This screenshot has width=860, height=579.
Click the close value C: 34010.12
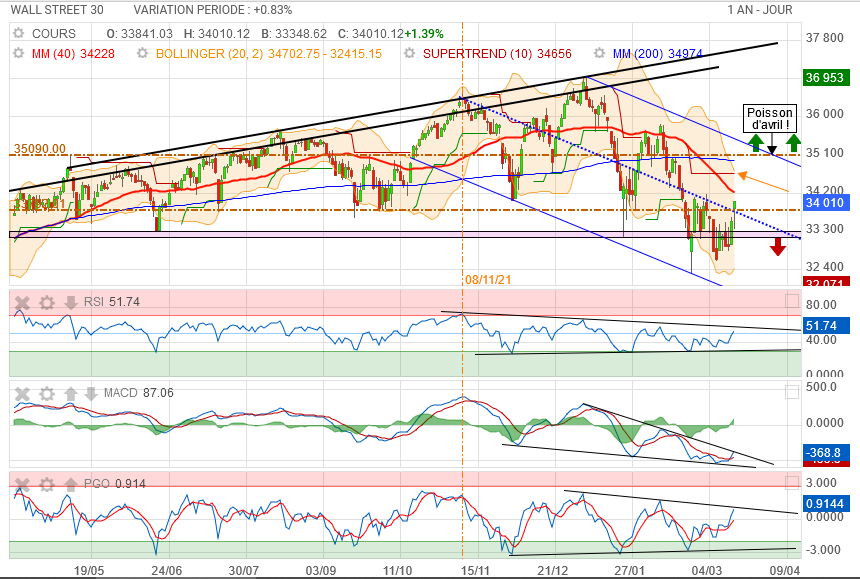pos(371,33)
